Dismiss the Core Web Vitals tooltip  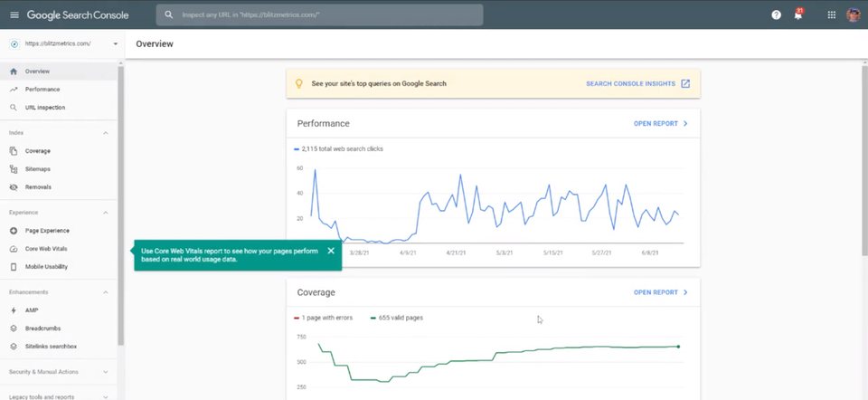click(x=331, y=251)
